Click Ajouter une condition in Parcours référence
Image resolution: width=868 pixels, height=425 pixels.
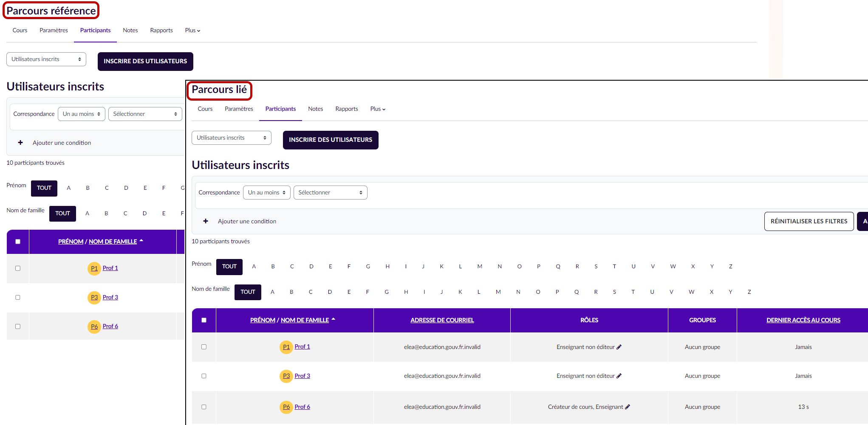tap(62, 143)
